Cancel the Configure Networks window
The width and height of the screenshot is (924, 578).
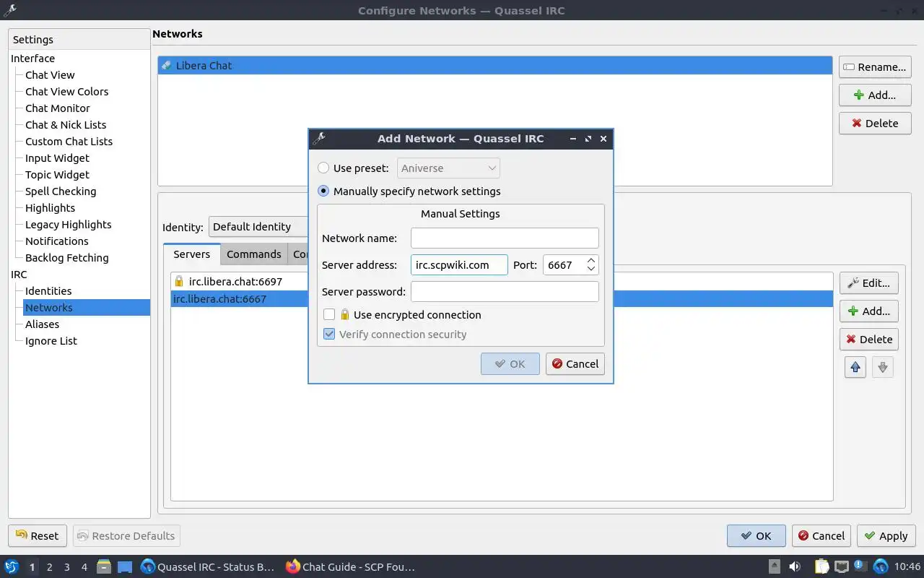point(821,536)
